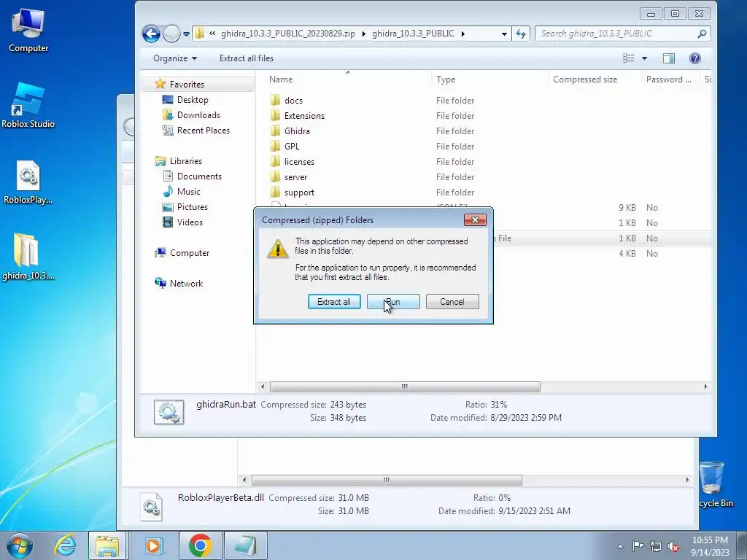747x560 pixels.
Task: Click the front window's horizontal scrollbar thumb
Action: (405, 386)
